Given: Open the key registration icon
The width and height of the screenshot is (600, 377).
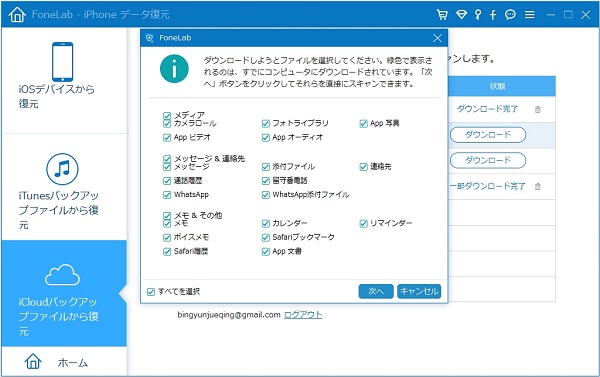Looking at the screenshot, I should (478, 15).
